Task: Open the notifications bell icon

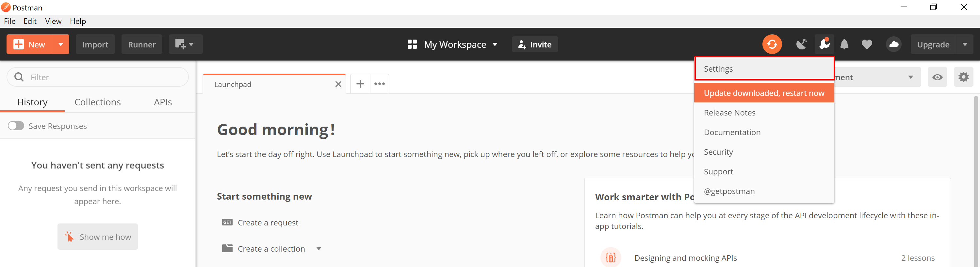Action: click(x=844, y=44)
